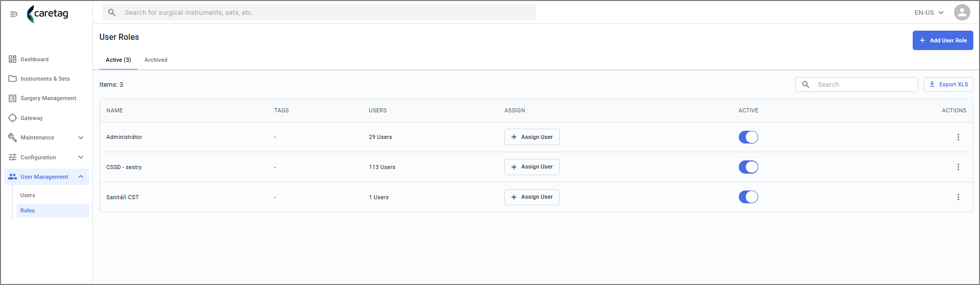Open the user profile avatar

pyautogui.click(x=962, y=12)
